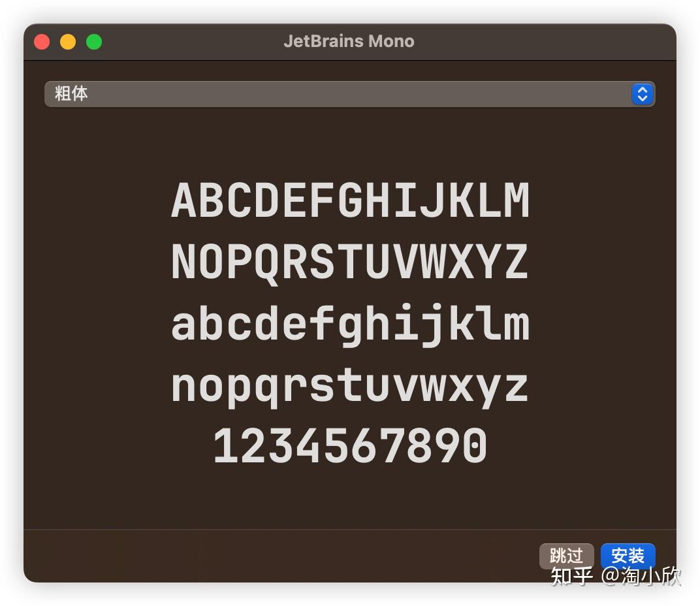Click the lowercase abcdefghijklm preview row
Viewport: 700px width, 606px height.
[349, 323]
